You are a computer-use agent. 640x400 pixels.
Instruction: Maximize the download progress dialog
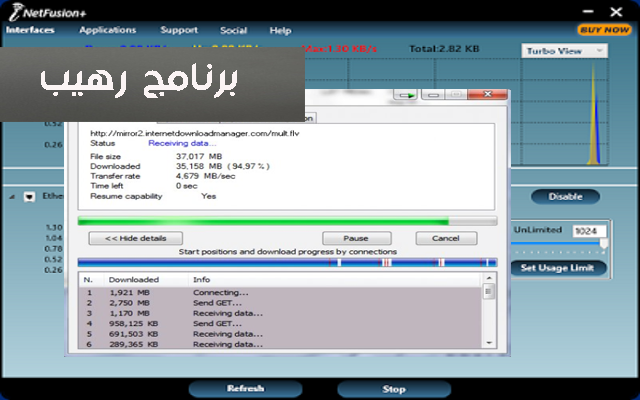(x=456, y=96)
